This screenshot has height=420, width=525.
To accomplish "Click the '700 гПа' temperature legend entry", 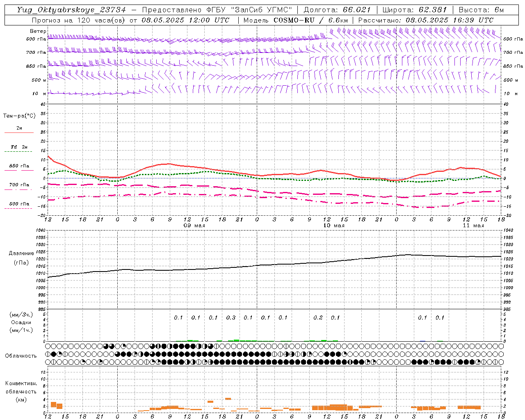I will coord(19,185).
